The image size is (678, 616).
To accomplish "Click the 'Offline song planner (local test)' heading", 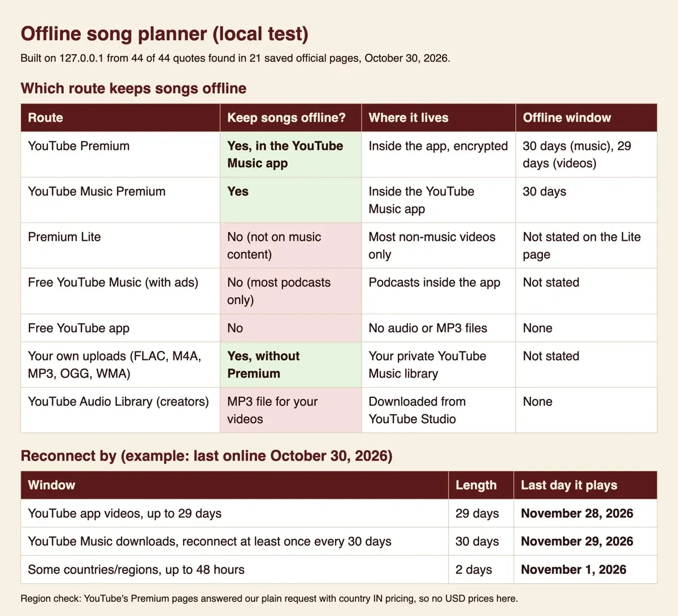I will coord(164,34).
